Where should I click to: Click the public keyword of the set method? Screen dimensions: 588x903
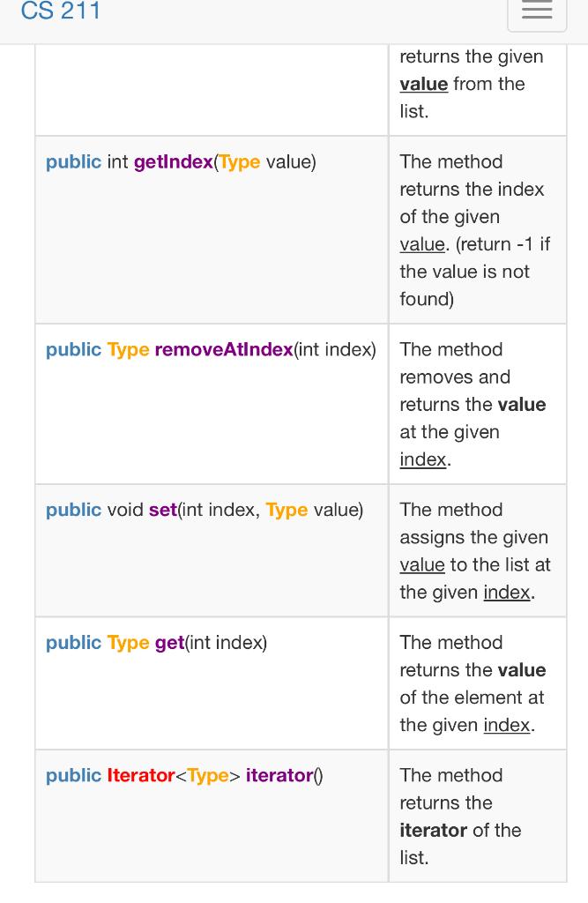(x=73, y=510)
